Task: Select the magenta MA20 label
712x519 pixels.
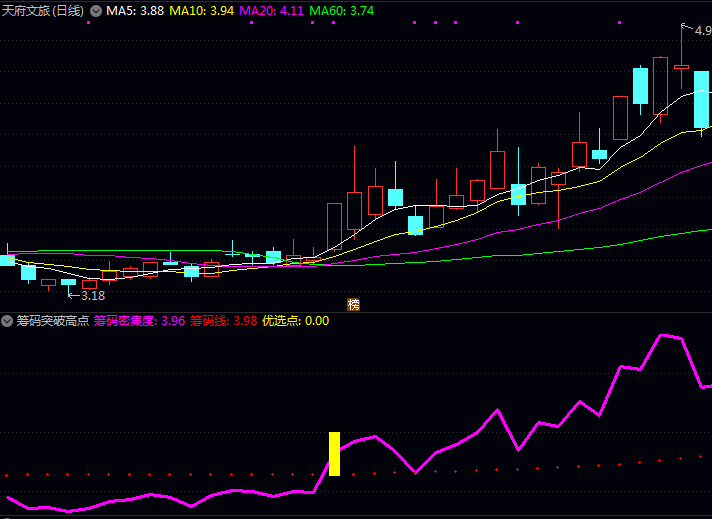Action: (x=271, y=10)
